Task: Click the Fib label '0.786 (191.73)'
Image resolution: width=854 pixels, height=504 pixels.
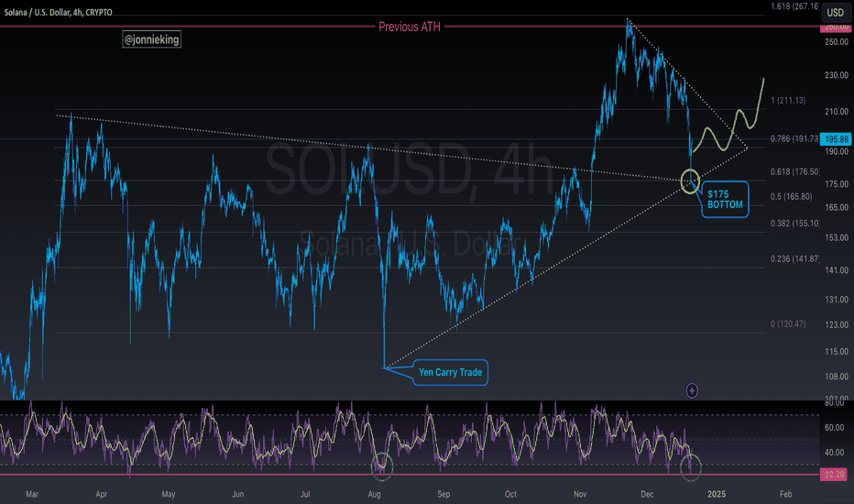Action: pyautogui.click(x=794, y=139)
